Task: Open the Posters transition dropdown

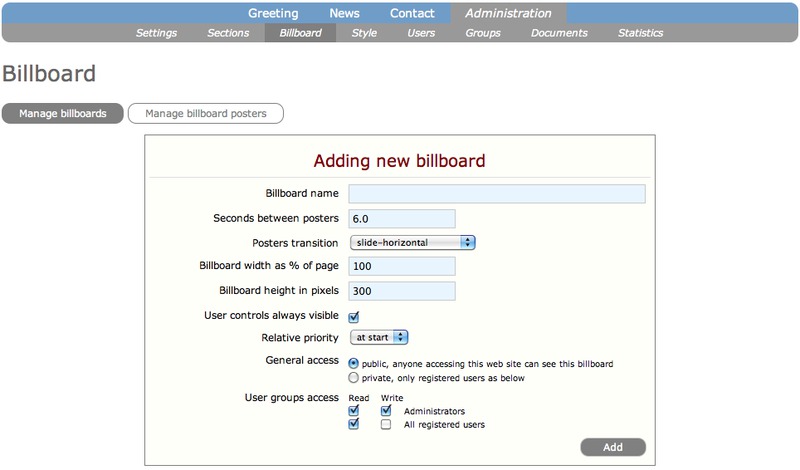Action: [411, 242]
